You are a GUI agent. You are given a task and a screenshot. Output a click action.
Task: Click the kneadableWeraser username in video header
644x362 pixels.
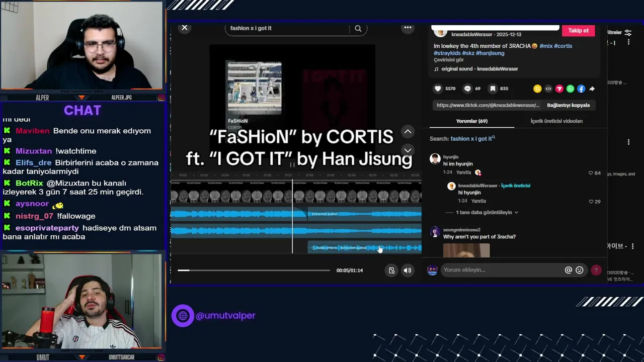pos(471,35)
